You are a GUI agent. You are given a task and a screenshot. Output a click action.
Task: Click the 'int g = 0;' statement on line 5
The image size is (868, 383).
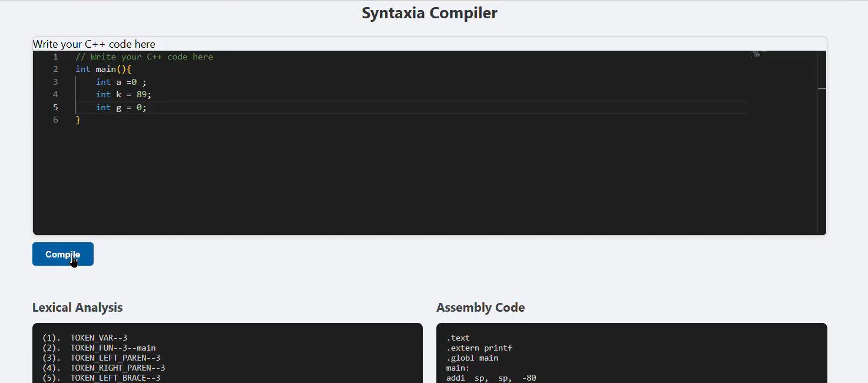[121, 107]
